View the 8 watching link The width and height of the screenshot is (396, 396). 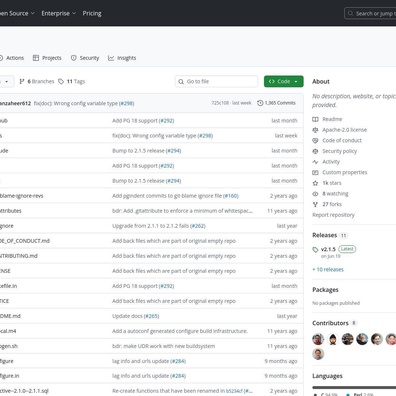[x=335, y=194]
